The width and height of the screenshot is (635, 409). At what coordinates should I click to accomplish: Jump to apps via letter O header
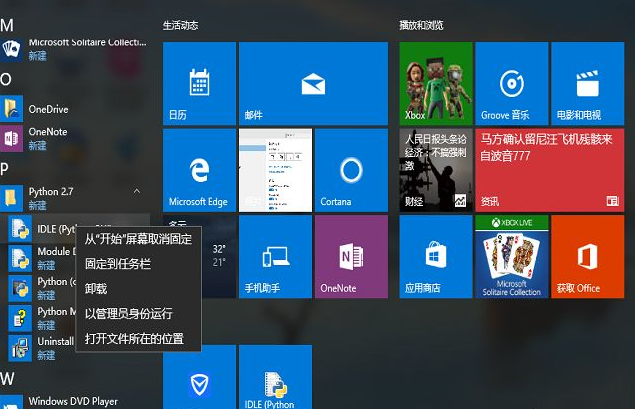[x=6, y=79]
